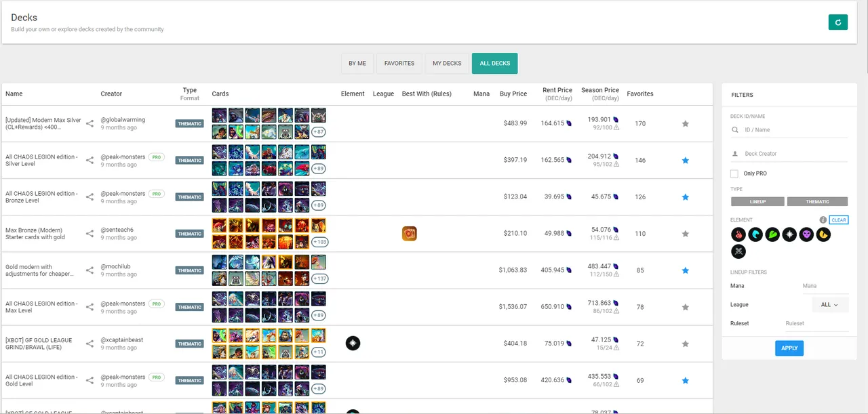The width and height of the screenshot is (868, 414).
Task: Open creator @xcaptainbeast profile
Action: pyautogui.click(x=122, y=339)
